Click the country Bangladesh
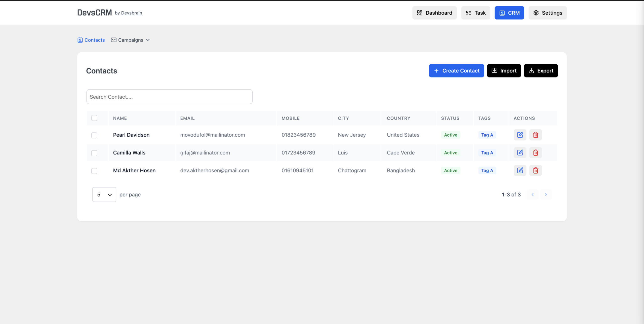 401,171
